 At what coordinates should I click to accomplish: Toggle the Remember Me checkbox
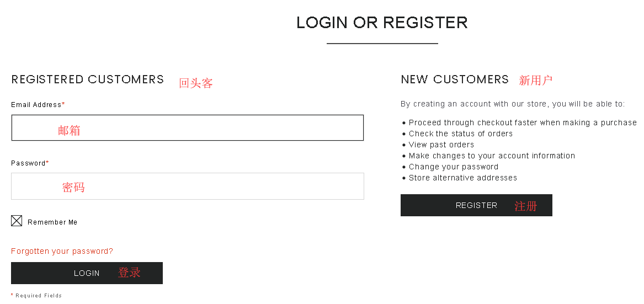(17, 221)
